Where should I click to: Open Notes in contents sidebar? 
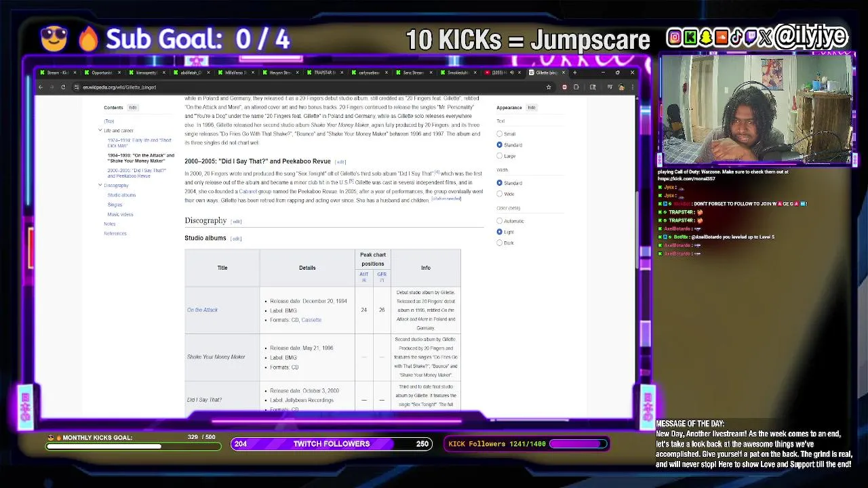coord(110,224)
